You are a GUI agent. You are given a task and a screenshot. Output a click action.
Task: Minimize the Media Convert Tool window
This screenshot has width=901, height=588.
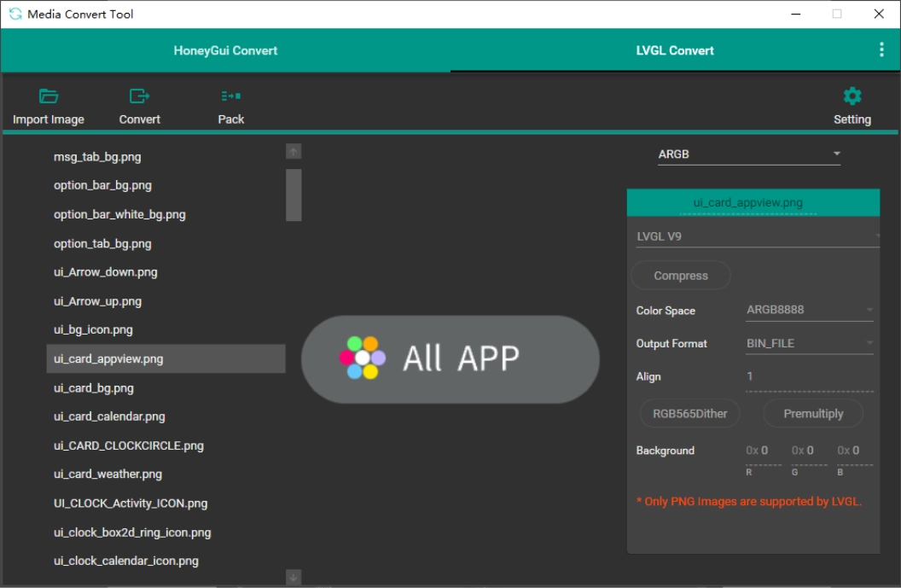[796, 14]
